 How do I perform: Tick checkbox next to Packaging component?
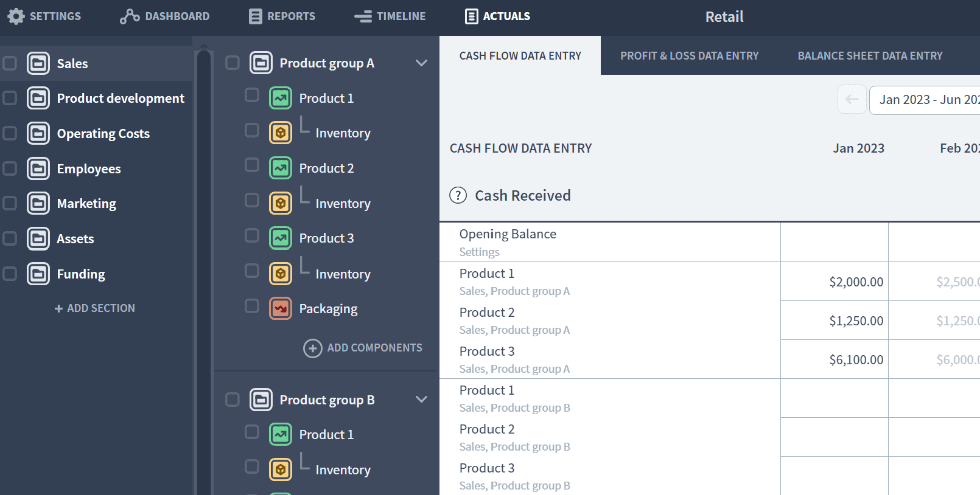click(x=252, y=306)
